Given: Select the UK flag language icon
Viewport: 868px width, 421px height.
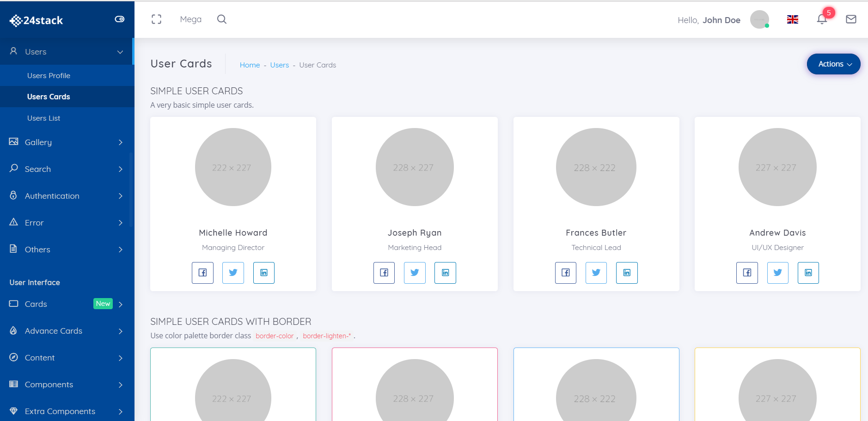Looking at the screenshot, I should click(793, 19).
